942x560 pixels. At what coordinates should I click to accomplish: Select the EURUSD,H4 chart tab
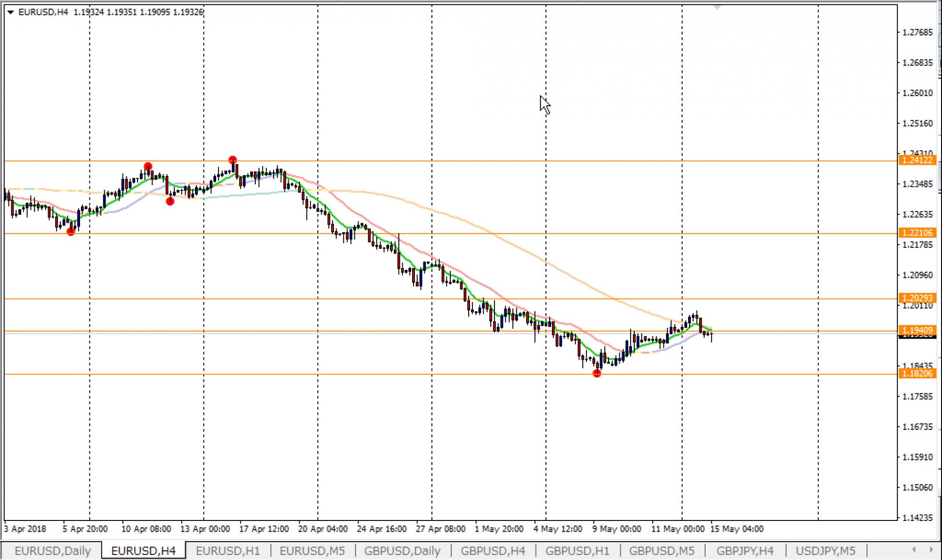[x=143, y=551]
